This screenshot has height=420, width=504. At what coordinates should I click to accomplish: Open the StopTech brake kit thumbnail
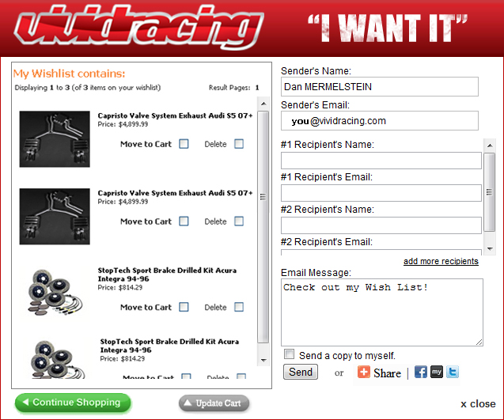tap(55, 292)
